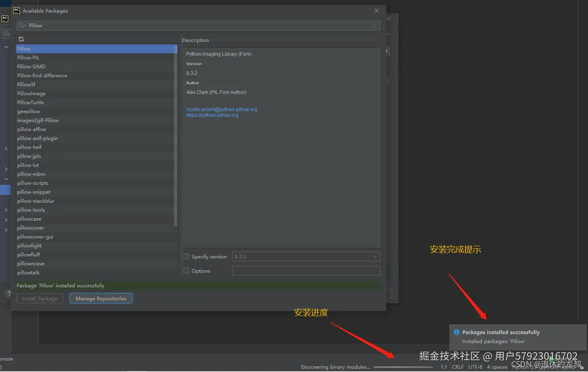
Task: Pick the pillowcover-gui package
Action: (x=95, y=237)
